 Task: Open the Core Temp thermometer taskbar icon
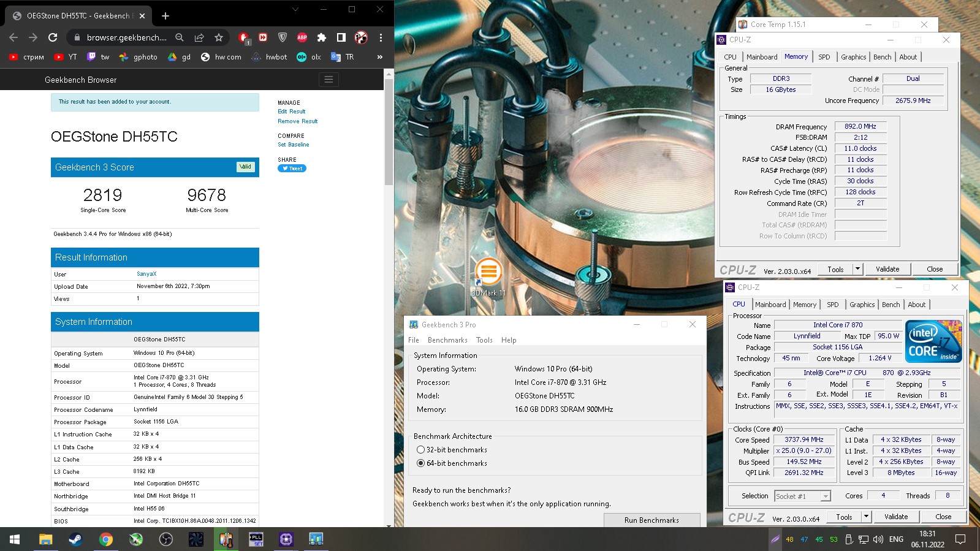pos(226,539)
